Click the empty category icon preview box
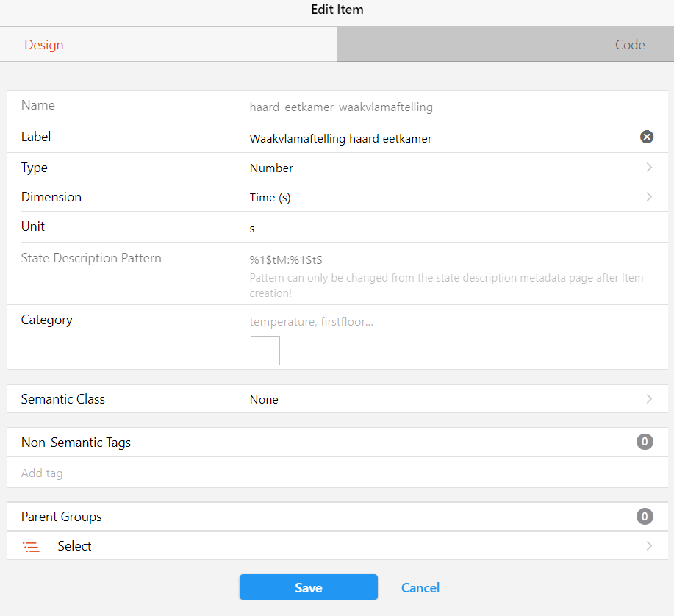The height and width of the screenshot is (616, 674). click(265, 351)
